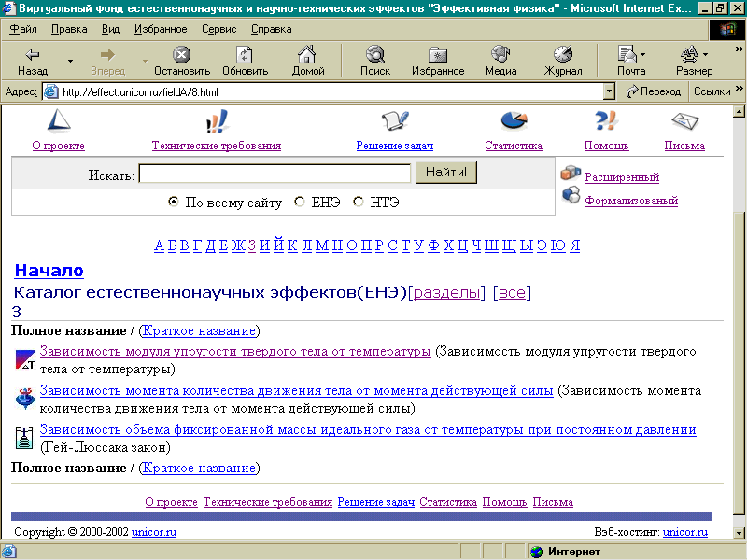This screenshot has width=747, height=560.
Task: Click the icon beside модуля упругости effect
Action: point(25,359)
